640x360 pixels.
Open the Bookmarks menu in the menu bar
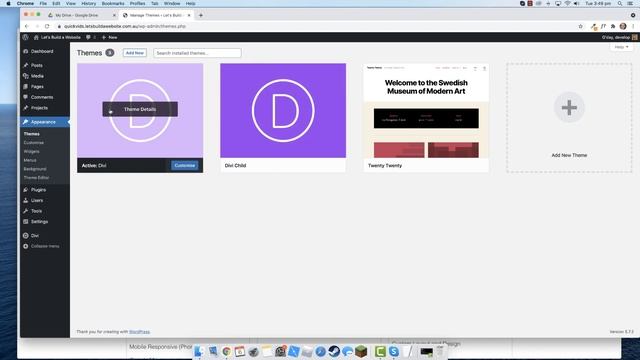coord(113,3)
